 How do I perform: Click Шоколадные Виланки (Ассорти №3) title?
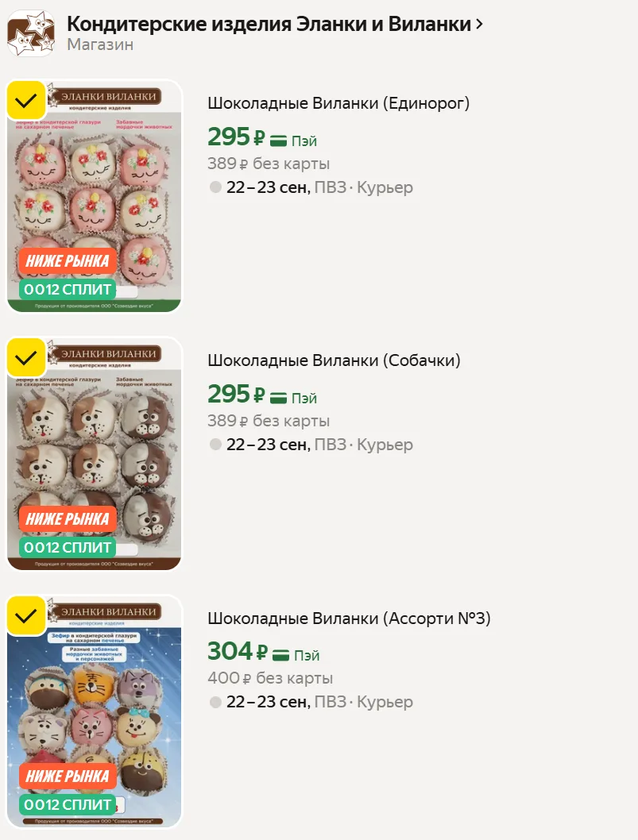point(349,618)
